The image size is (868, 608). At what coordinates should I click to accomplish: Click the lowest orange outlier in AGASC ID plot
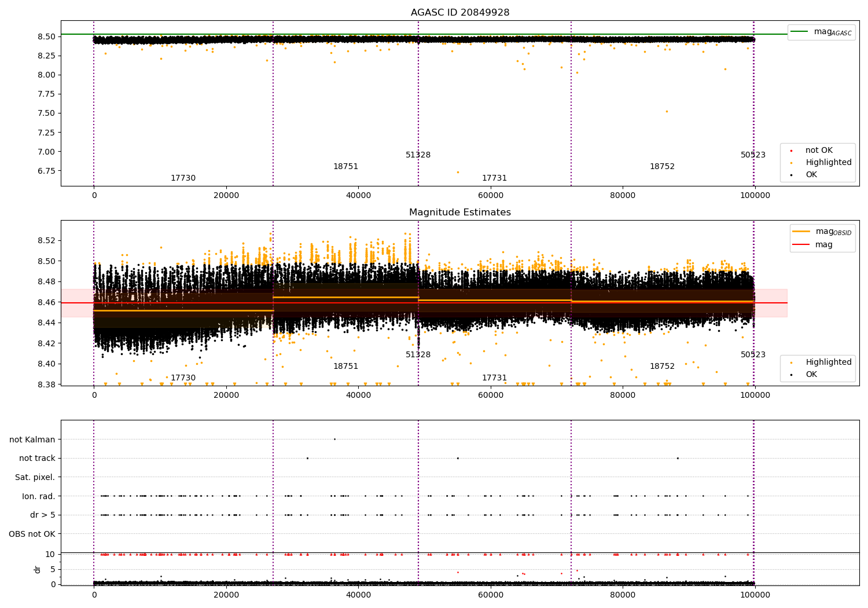(458, 172)
